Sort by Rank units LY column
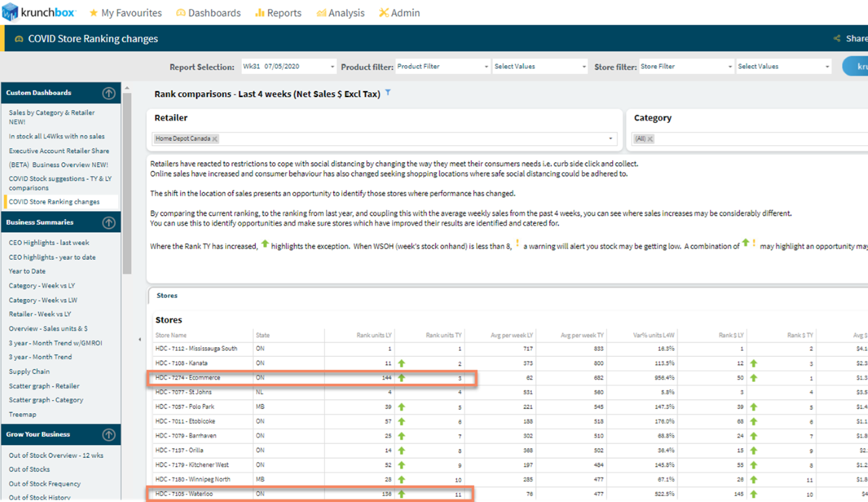The height and width of the screenshot is (502, 868). (x=374, y=335)
